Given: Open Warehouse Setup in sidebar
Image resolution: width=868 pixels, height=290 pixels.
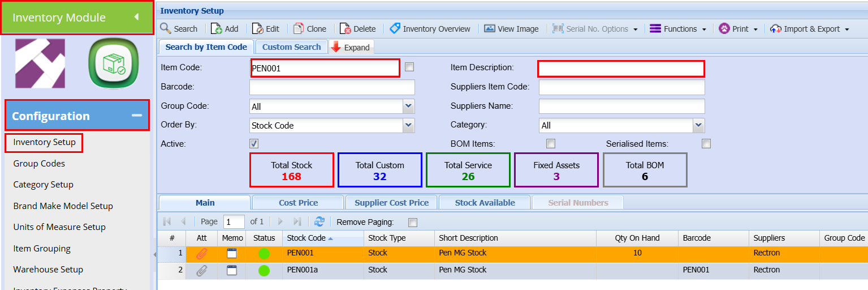Looking at the screenshot, I should [x=48, y=270].
